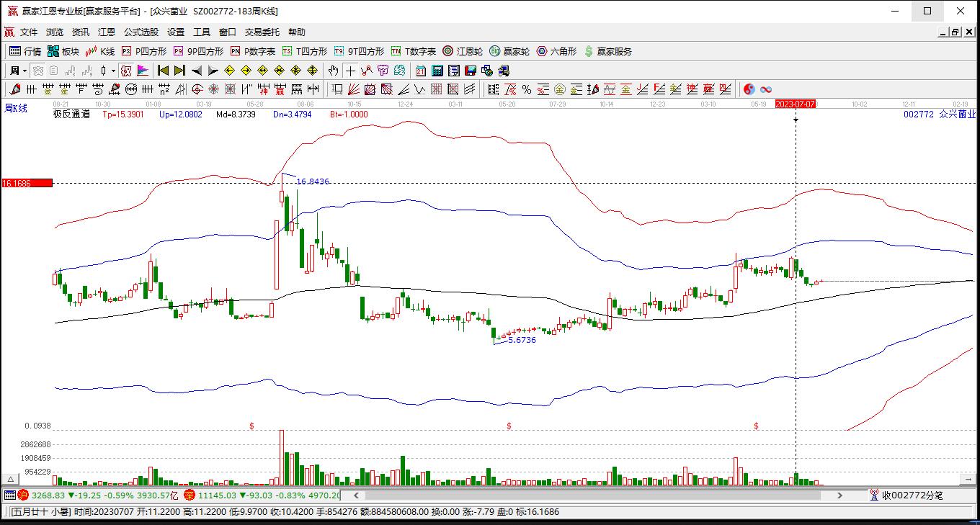
Task: Step chart forward with right black arrow
Action: (x=213, y=71)
